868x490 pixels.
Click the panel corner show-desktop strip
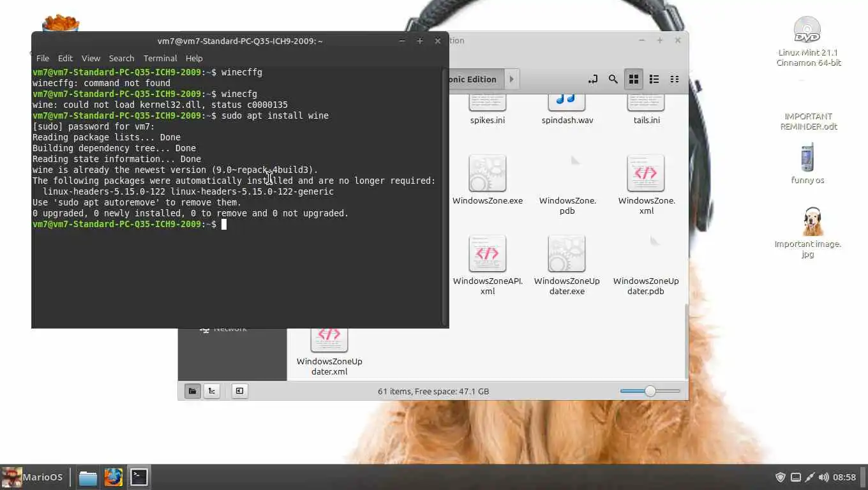864,477
